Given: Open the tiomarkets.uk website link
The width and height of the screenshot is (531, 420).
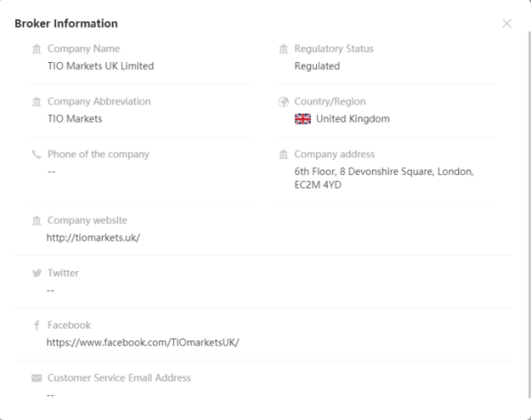Looking at the screenshot, I should tap(93, 238).
